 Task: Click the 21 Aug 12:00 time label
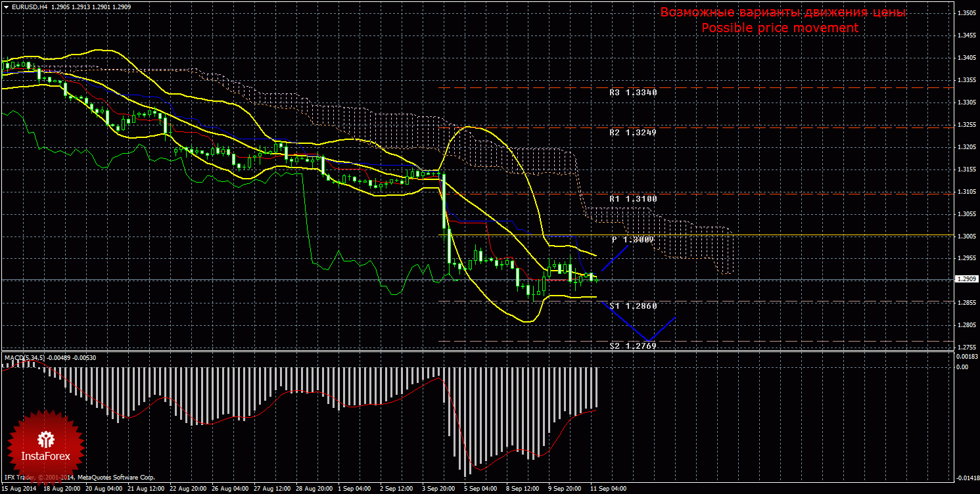point(146,489)
